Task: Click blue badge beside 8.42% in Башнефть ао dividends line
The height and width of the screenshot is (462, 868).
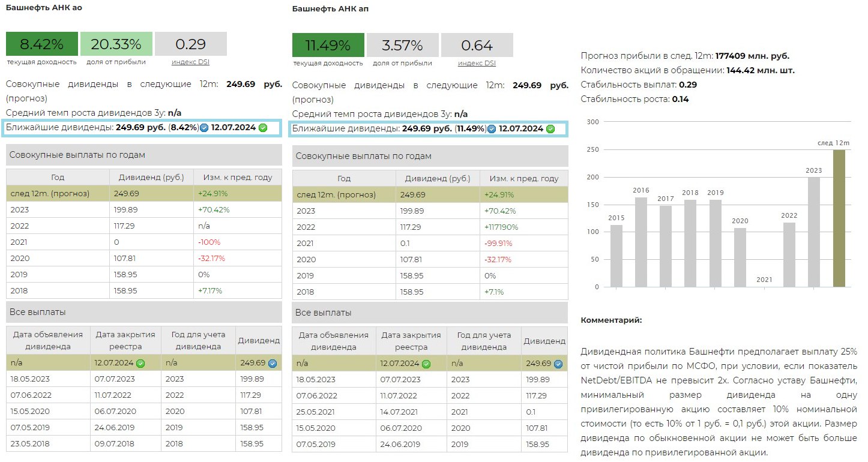Action: point(205,128)
